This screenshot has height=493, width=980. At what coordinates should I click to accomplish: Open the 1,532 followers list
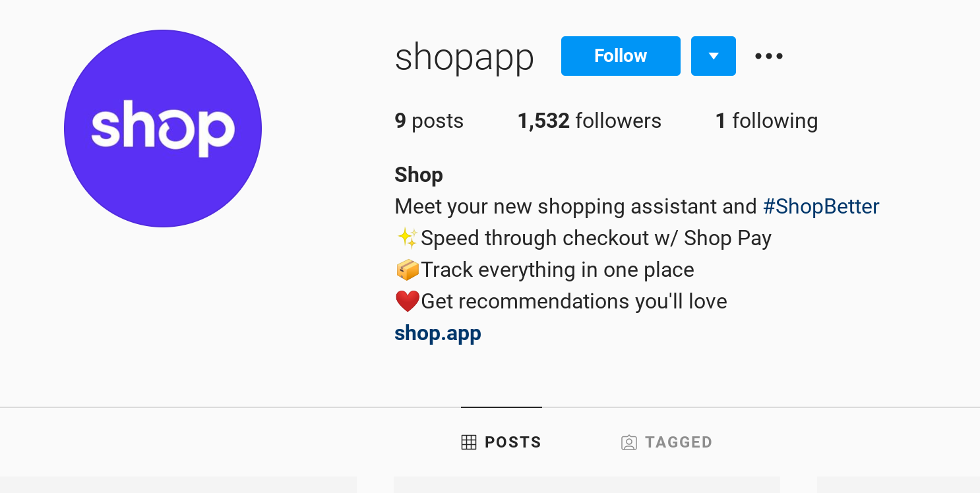point(590,121)
